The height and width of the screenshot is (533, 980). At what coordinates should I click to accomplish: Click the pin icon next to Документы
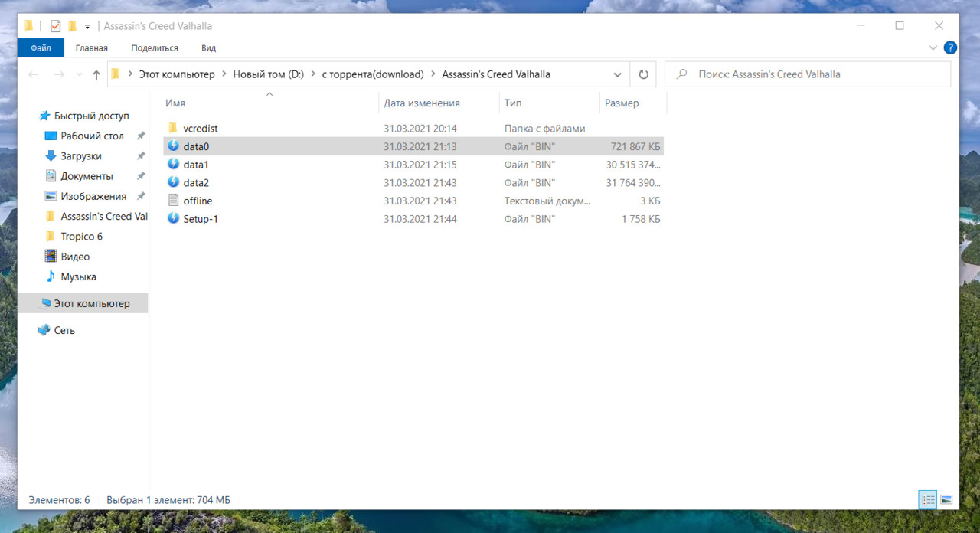pos(141,176)
